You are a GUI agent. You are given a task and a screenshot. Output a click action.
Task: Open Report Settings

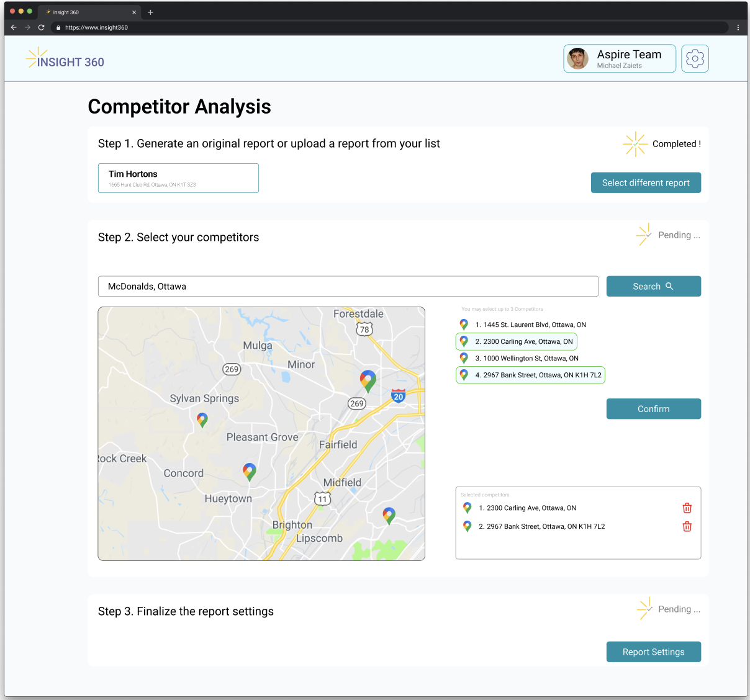[654, 652]
